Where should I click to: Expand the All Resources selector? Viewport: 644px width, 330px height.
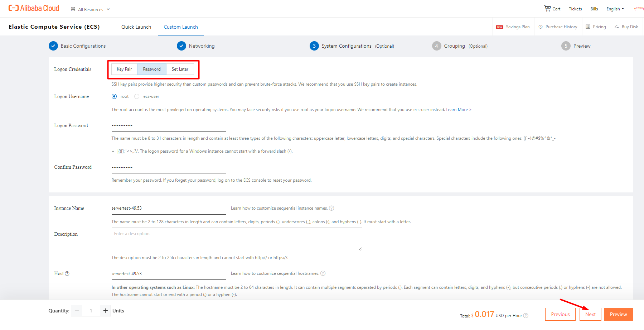pyautogui.click(x=90, y=9)
